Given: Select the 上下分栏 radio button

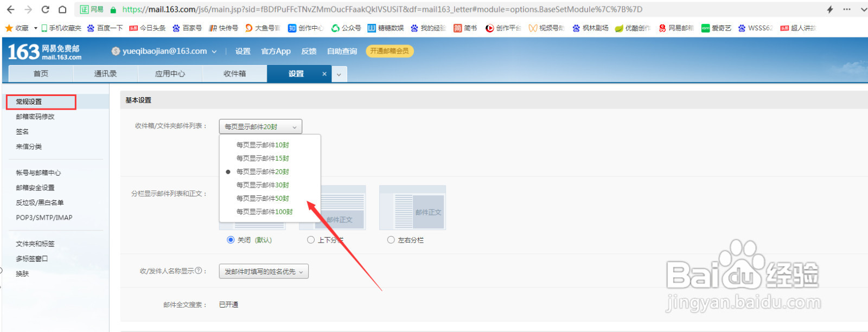Looking at the screenshot, I should (x=311, y=240).
